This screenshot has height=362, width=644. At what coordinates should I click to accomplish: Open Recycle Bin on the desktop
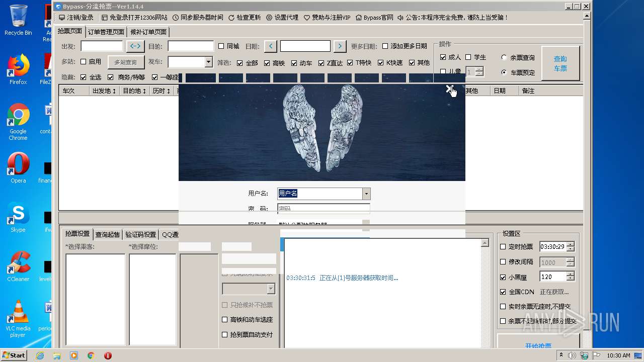(x=18, y=20)
